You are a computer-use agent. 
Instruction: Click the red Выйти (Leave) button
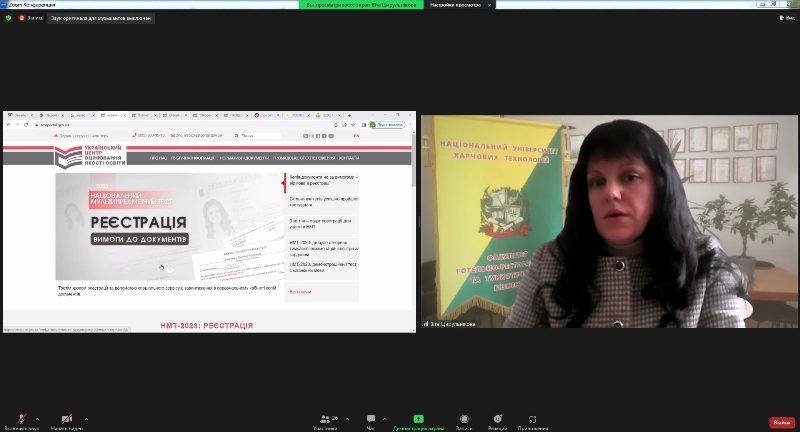coord(782,422)
